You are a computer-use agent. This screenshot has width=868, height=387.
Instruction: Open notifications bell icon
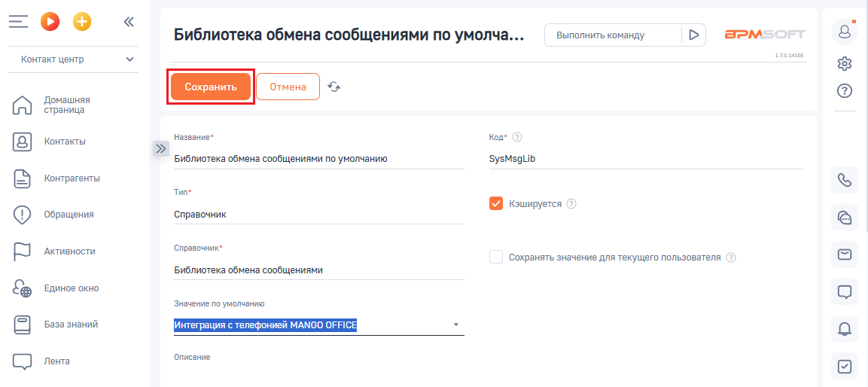(x=844, y=329)
